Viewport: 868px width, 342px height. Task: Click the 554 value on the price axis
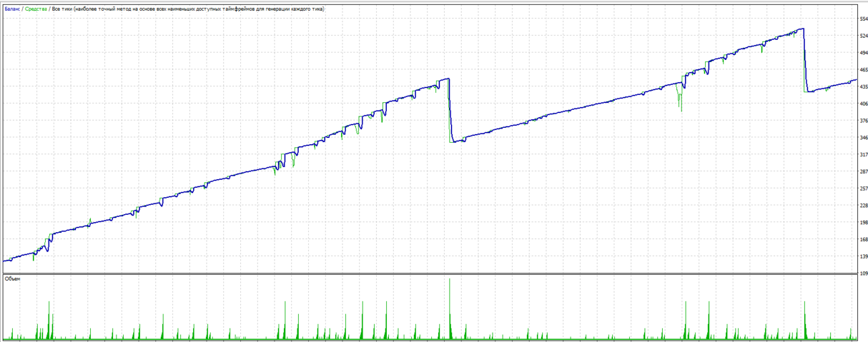[x=863, y=19]
